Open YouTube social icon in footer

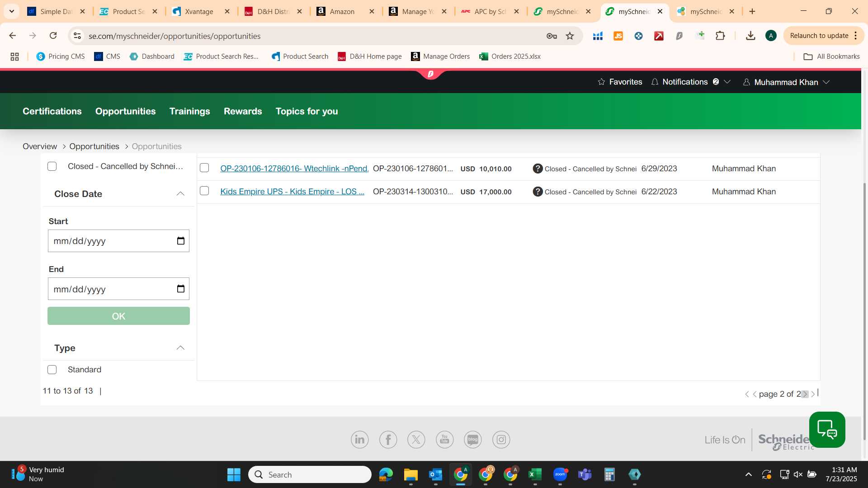445,440
